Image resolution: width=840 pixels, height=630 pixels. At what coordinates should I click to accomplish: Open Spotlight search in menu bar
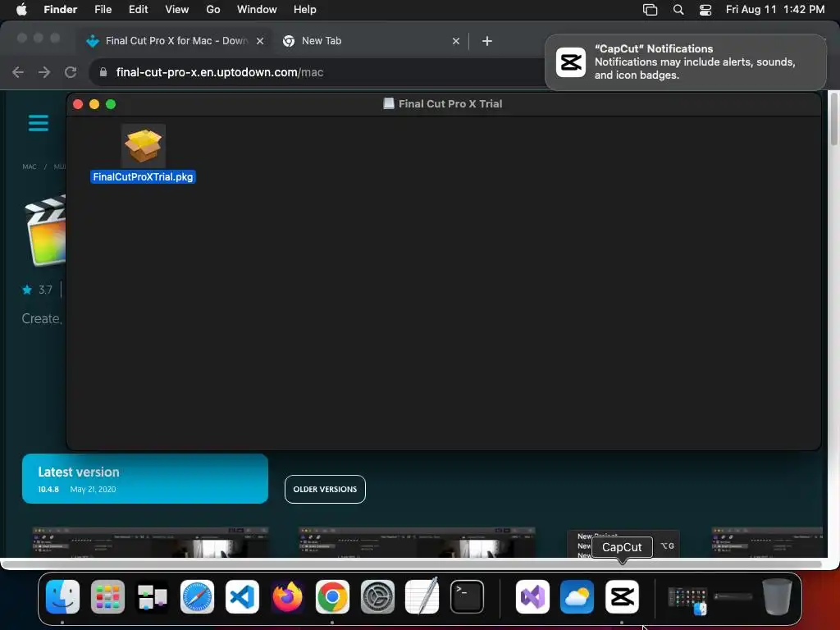click(x=678, y=10)
